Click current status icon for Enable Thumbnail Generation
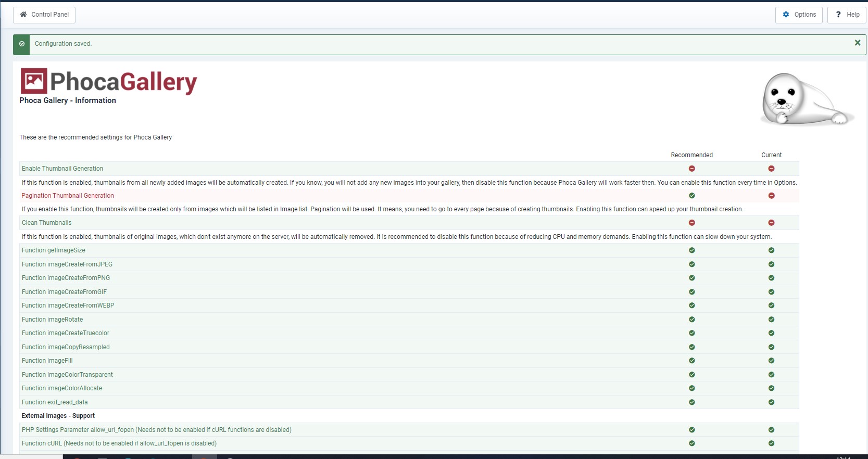Screen dimensions: 868x459 coord(772,169)
